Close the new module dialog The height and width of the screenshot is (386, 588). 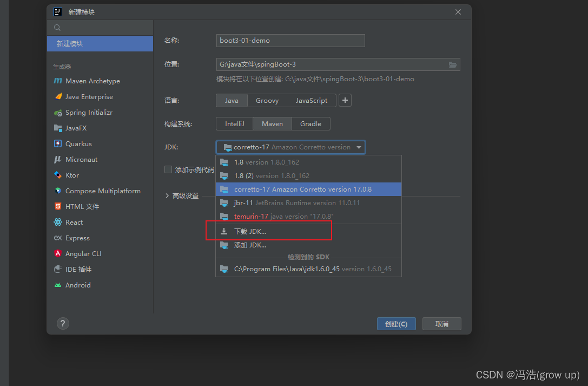point(458,12)
